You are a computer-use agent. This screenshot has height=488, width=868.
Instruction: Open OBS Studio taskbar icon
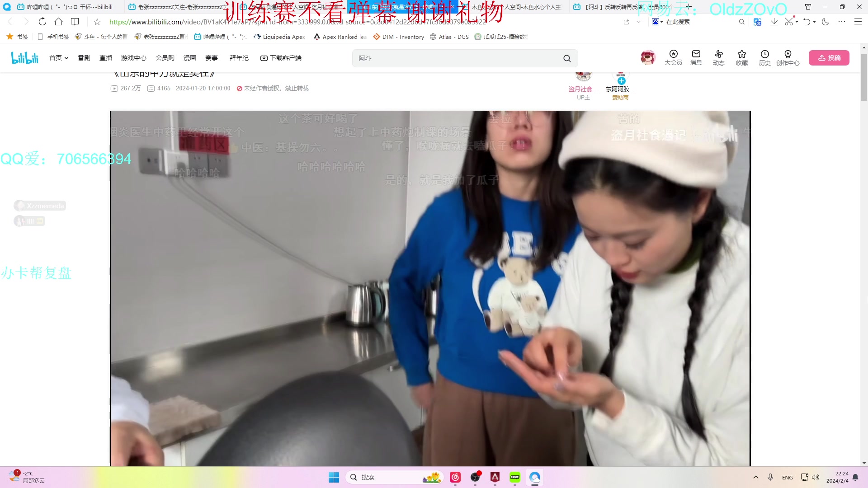click(475, 477)
